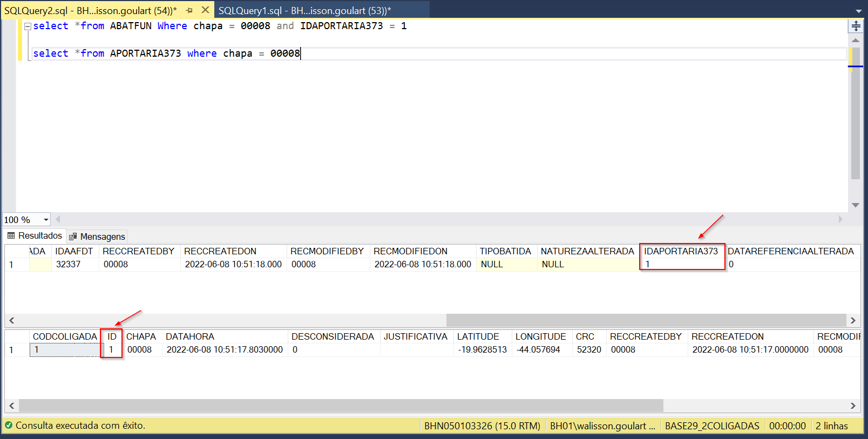Open the Mensagens tab

pyautogui.click(x=97, y=237)
